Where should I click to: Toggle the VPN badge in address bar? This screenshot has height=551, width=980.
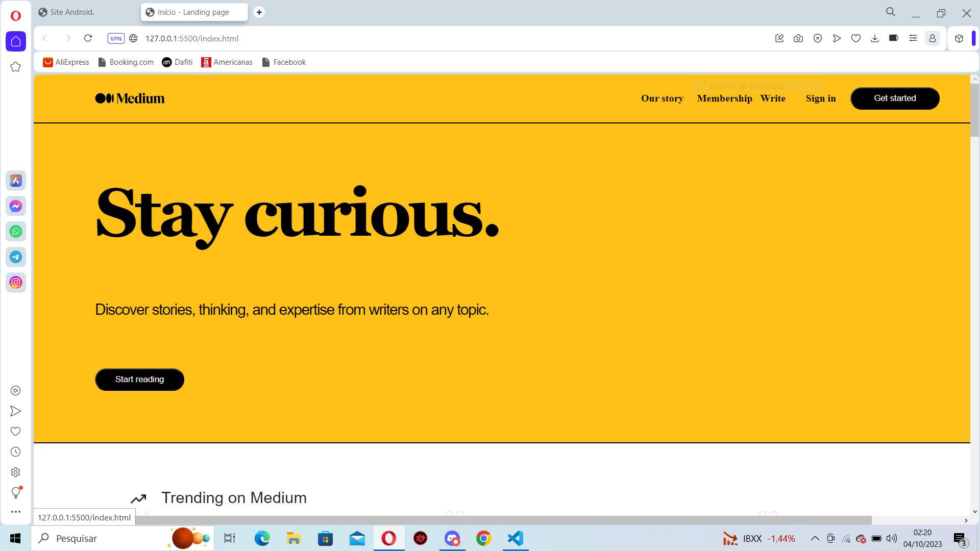(116, 38)
